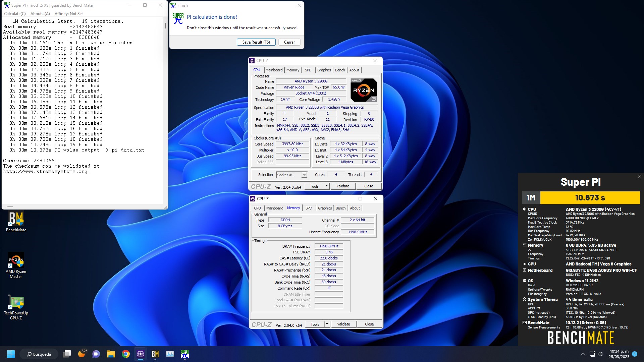The height and width of the screenshot is (362, 644).
Task: Click Checksum: 2EB0D660 line
Action: (x=30, y=161)
